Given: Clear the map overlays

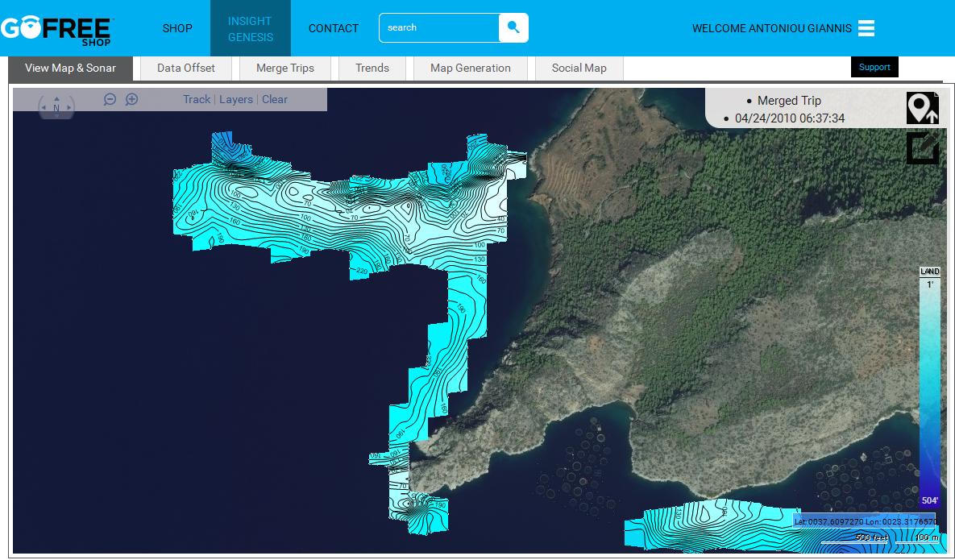Looking at the screenshot, I should click(275, 99).
